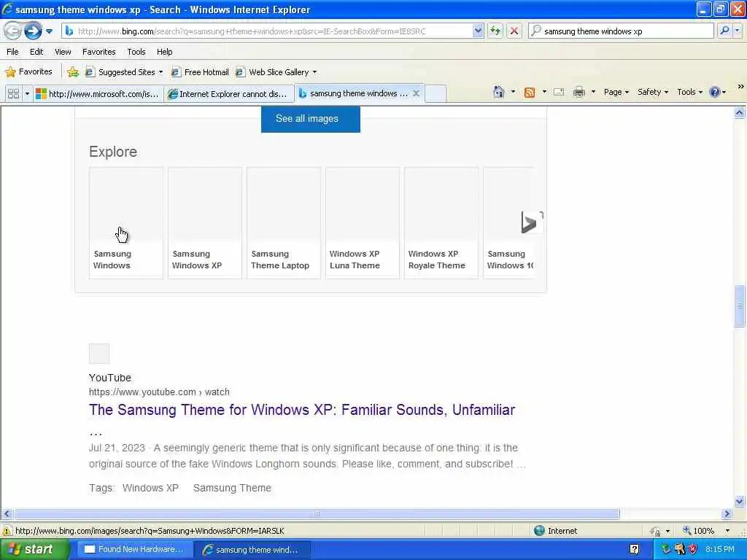Open the Favorites menu in the menu bar
Image resolution: width=747 pixels, height=560 pixels.
[x=98, y=52]
